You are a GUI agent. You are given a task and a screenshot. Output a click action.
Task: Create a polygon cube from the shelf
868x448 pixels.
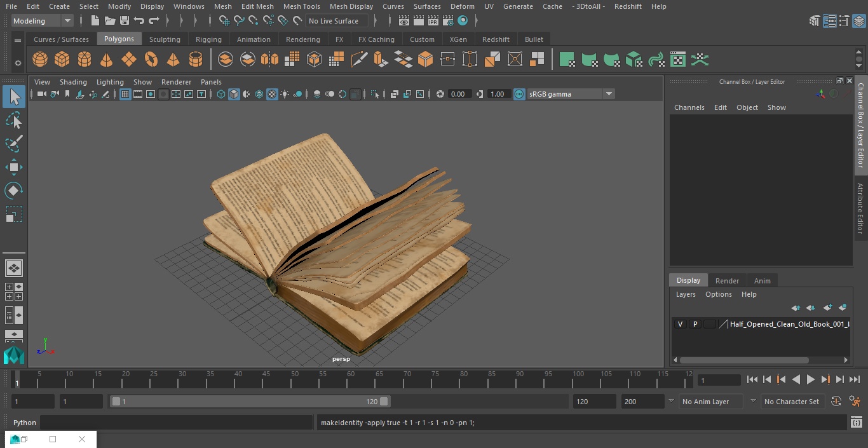(62, 60)
